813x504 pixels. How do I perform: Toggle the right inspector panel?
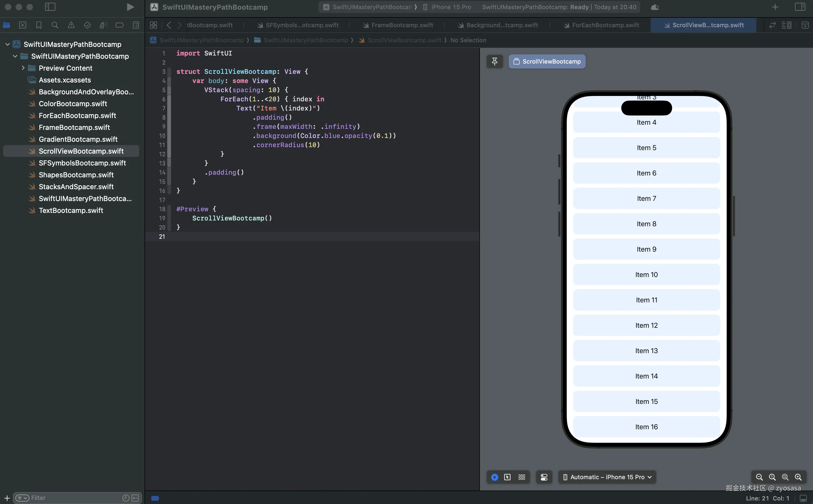(800, 7)
